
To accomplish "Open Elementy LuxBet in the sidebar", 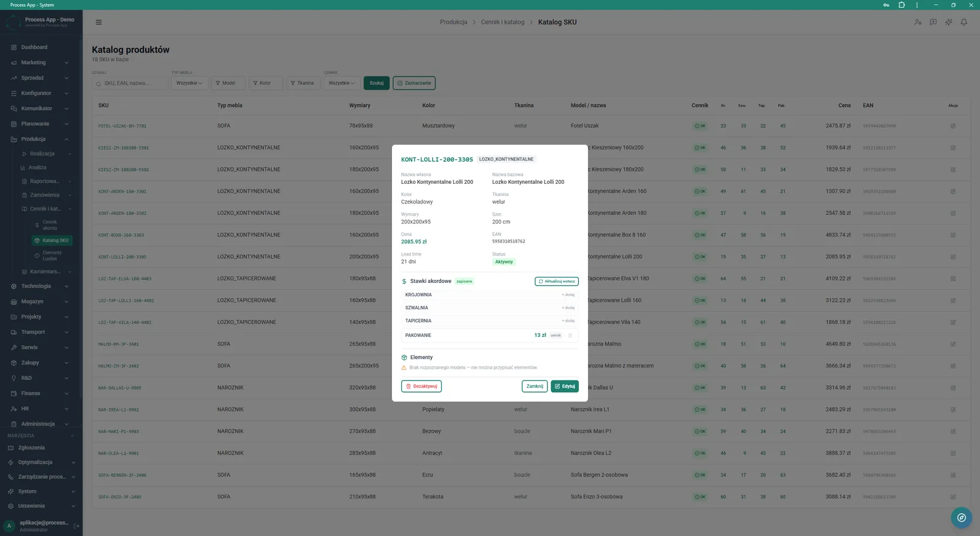I will pos(52,255).
